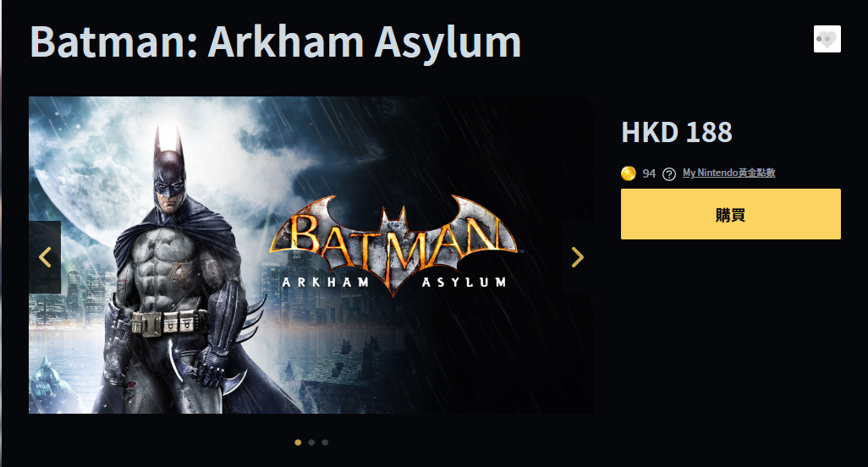Image resolution: width=868 pixels, height=467 pixels.
Task: Click the gold coin points icon
Action: pyautogui.click(x=629, y=173)
